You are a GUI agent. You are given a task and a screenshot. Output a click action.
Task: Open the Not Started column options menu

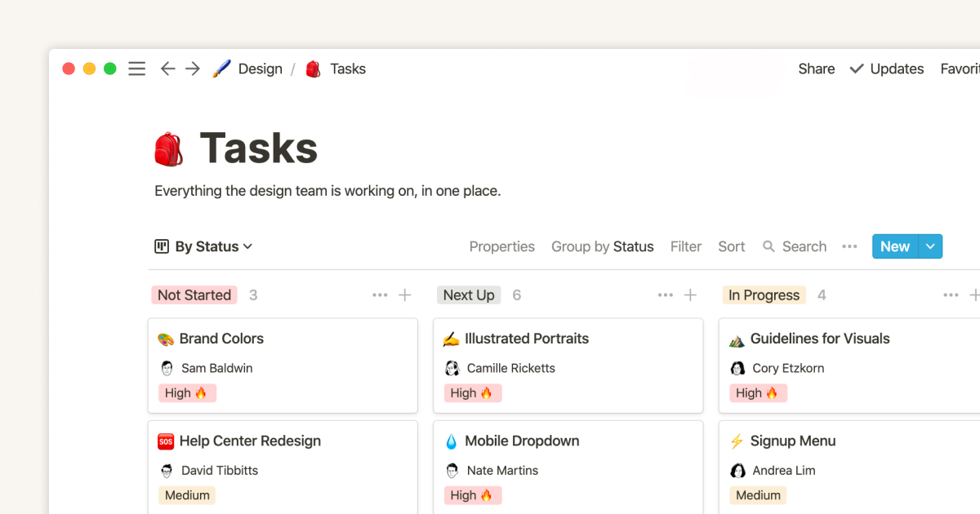[x=379, y=295]
